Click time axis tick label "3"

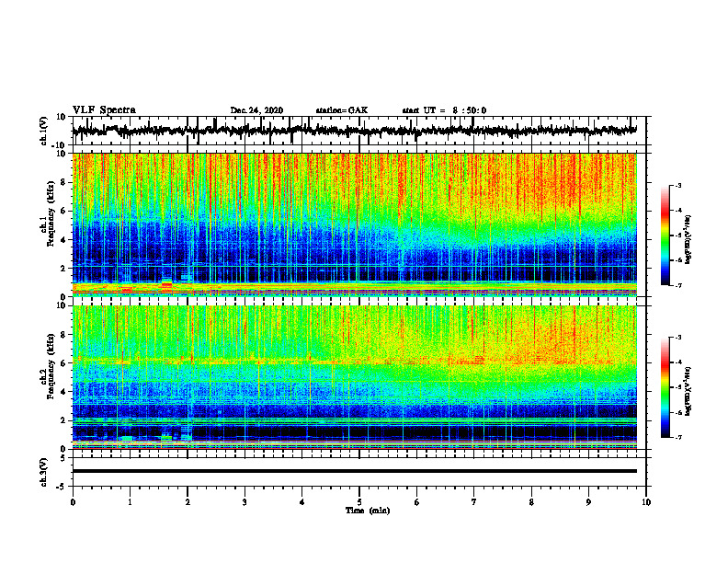click(x=245, y=502)
